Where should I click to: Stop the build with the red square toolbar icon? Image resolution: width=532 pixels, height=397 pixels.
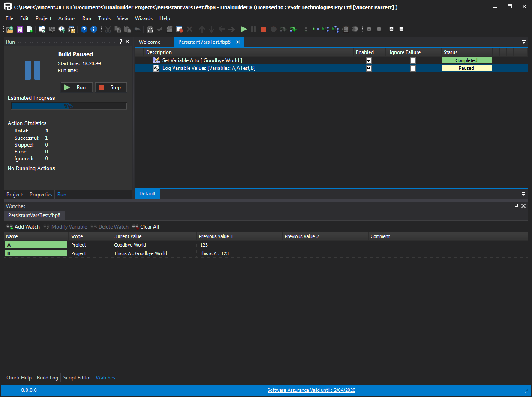[x=264, y=29]
